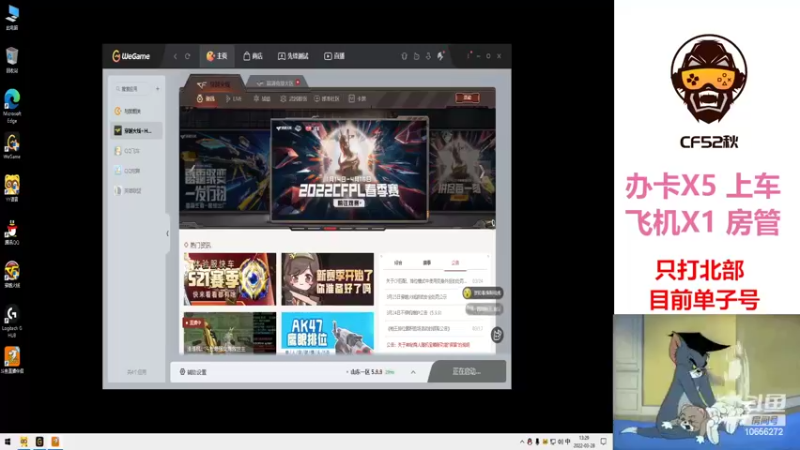Click the WeGame logo

[131, 56]
